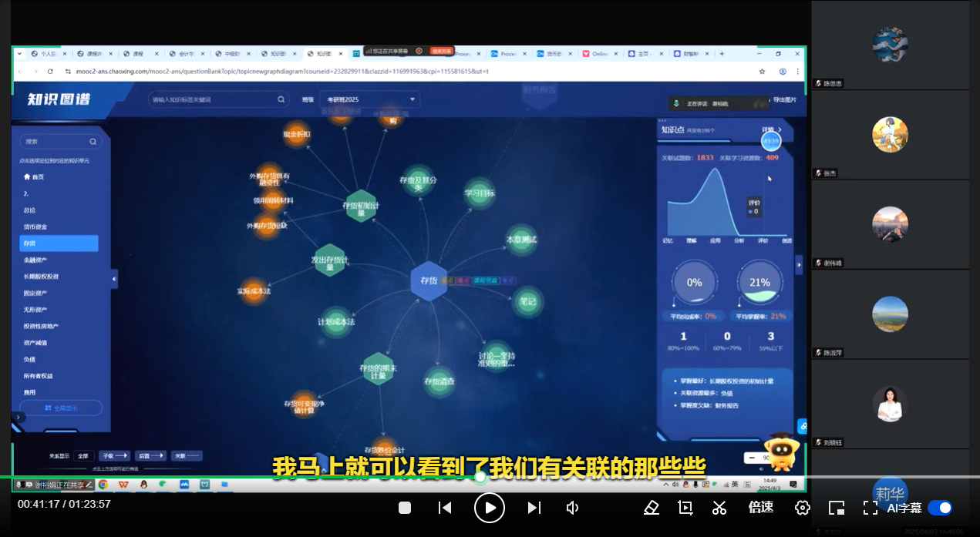Click the 导出图片 export image icon
This screenshot has height=537, width=980.
click(785, 100)
